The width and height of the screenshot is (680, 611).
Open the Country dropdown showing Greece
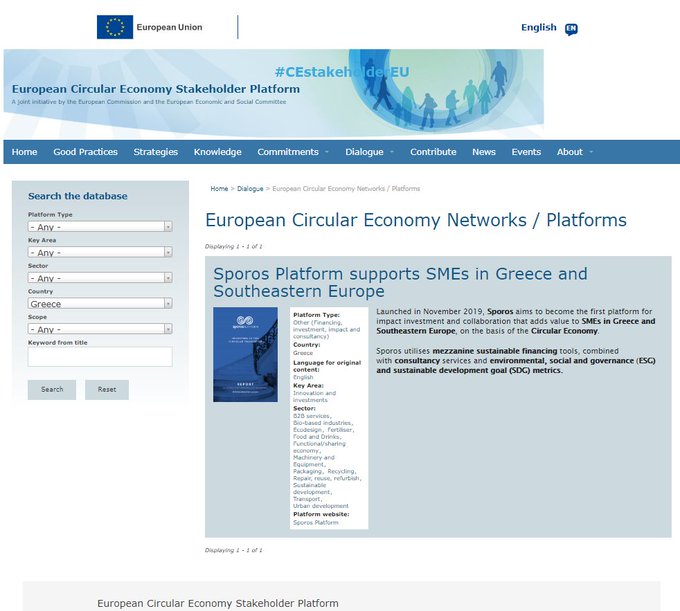[100, 304]
